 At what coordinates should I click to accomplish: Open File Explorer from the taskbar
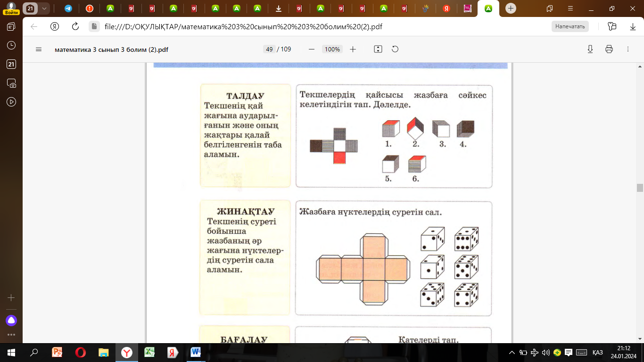click(x=103, y=352)
